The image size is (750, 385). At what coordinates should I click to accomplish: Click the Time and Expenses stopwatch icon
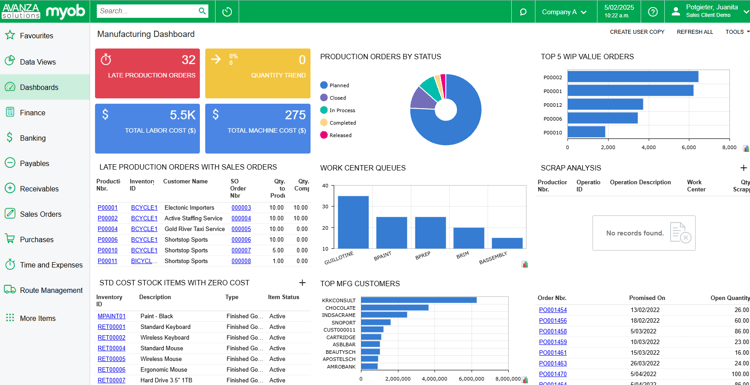click(x=9, y=264)
